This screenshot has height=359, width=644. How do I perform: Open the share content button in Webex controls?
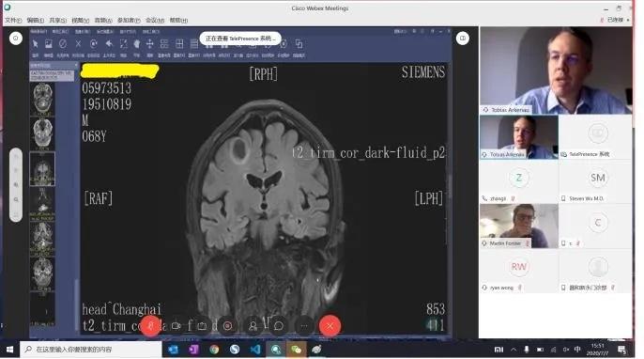click(x=202, y=326)
